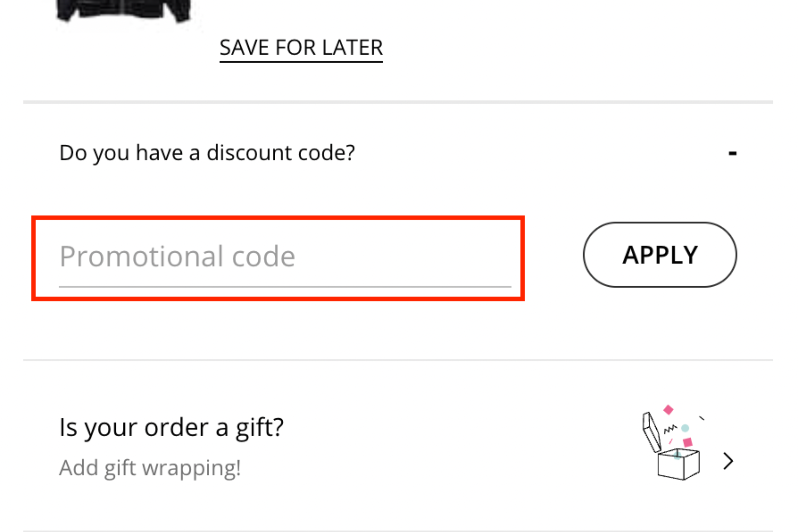Click the open lid of the gift box
This screenshot has width=798, height=532.
point(651,432)
